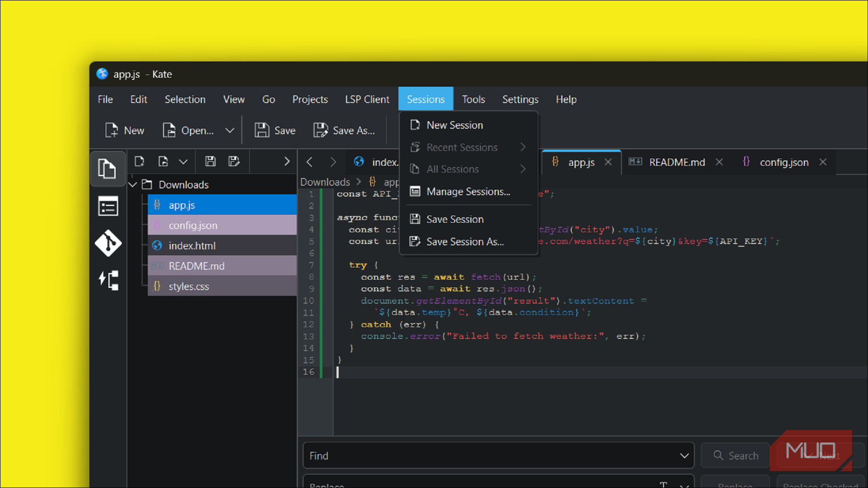Expand the All Sessions submenu
This screenshot has height=488, width=868.
(469, 169)
